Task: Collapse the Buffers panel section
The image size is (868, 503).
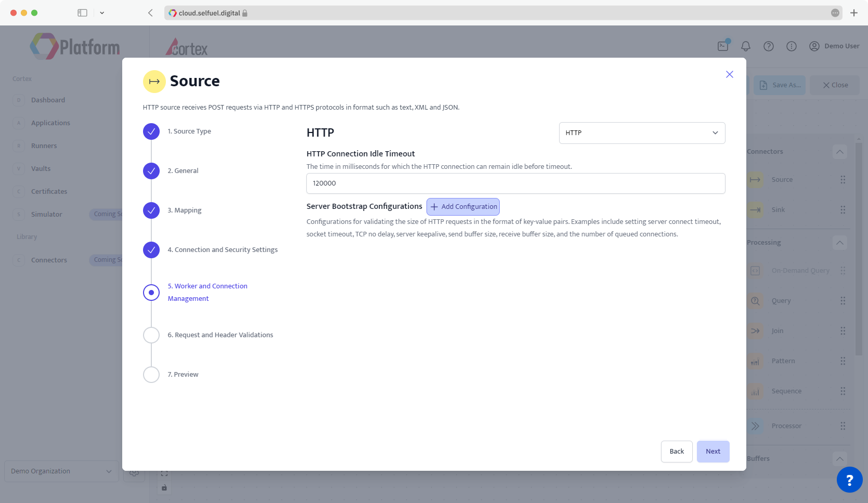Action: pos(839,459)
